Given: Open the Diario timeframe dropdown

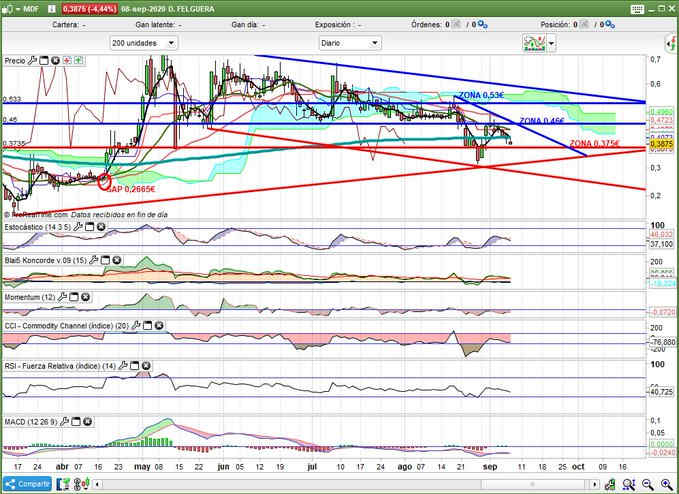Looking at the screenshot, I should (x=350, y=43).
